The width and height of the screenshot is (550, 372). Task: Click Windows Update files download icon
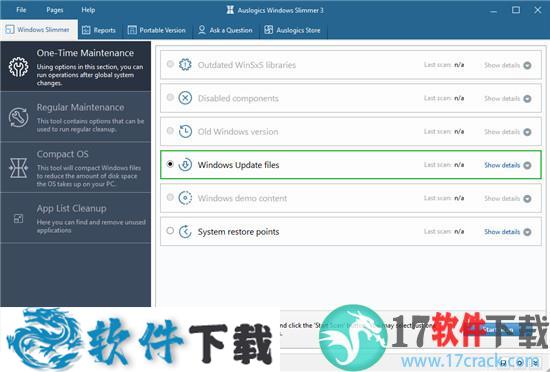click(x=185, y=164)
